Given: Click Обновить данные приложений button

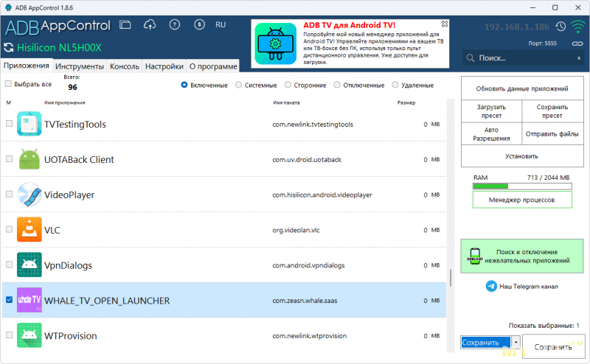Looking at the screenshot, I should [522, 88].
